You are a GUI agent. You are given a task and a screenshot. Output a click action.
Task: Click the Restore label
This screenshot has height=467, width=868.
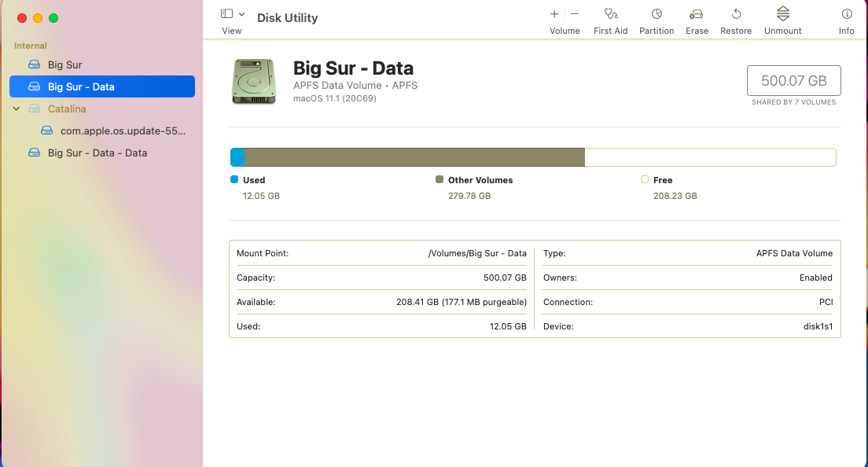[x=736, y=31]
